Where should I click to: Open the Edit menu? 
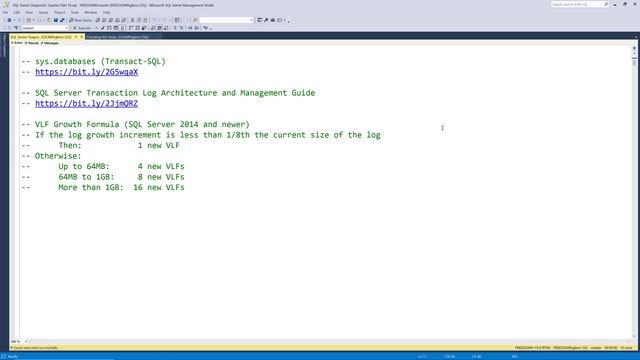[17, 12]
